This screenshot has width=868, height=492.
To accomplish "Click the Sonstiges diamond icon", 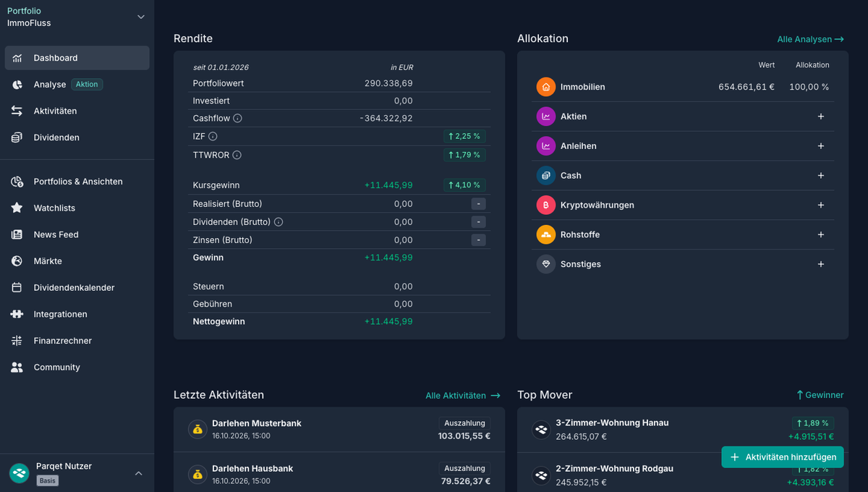I will click(545, 265).
